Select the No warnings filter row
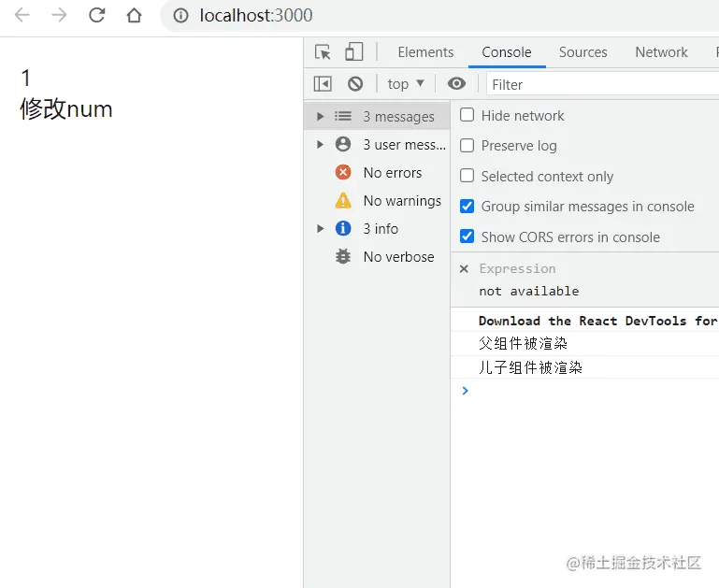This screenshot has width=719, height=588. coord(377,200)
